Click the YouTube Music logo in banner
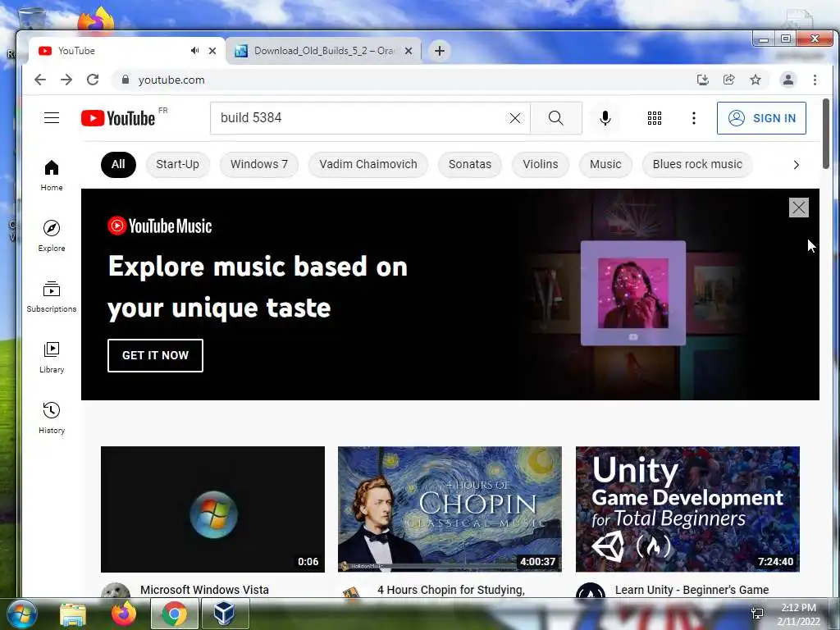Viewport: 840px width, 630px height. [160, 226]
